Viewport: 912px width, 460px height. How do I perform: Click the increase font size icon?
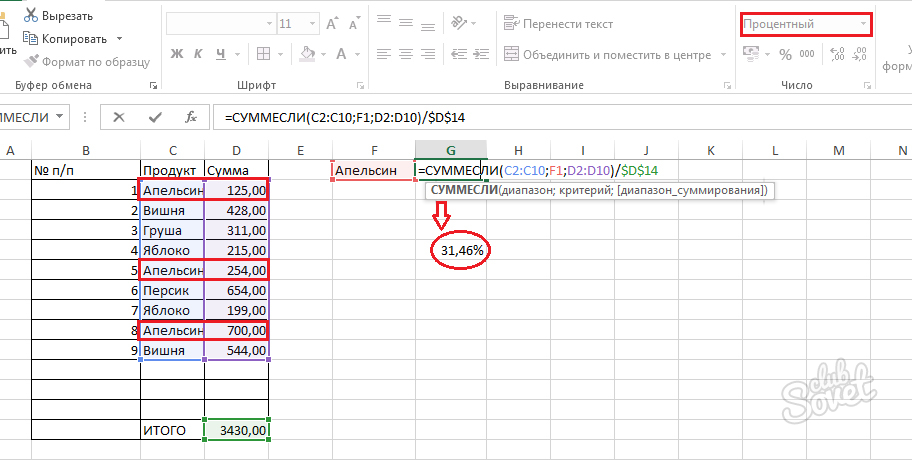[329, 23]
